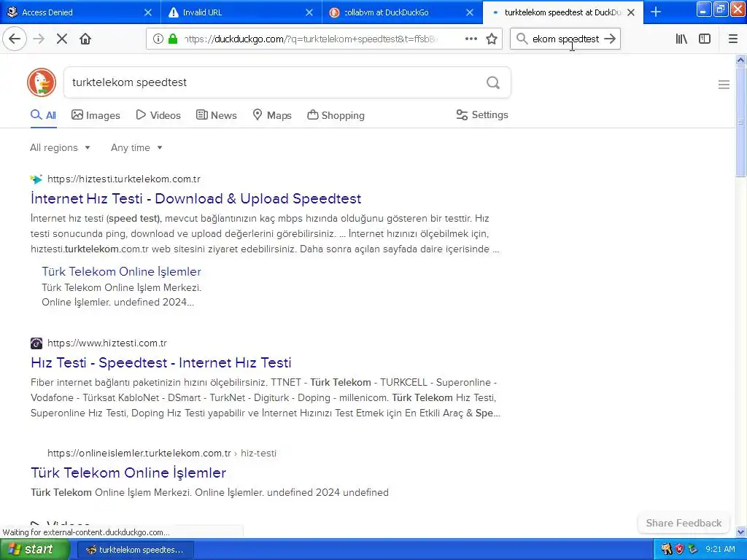Open a new tab with the plus button
This screenshot has width=747, height=560.
tap(656, 12)
